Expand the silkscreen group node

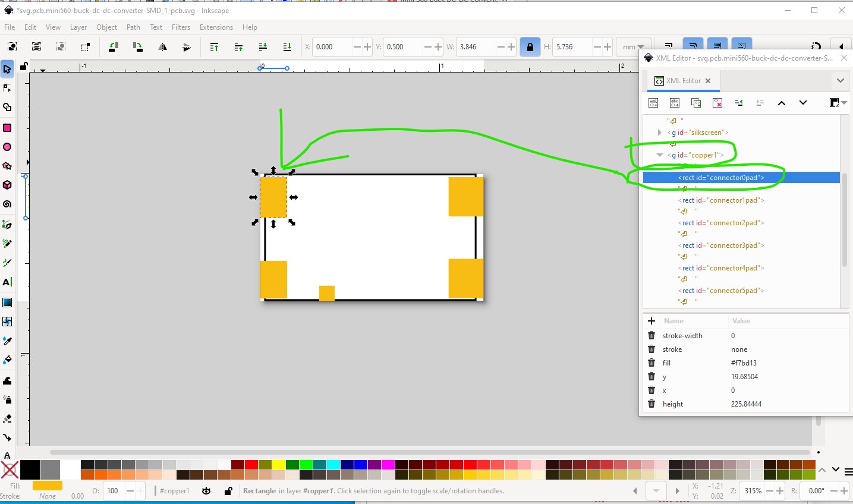pyautogui.click(x=659, y=133)
